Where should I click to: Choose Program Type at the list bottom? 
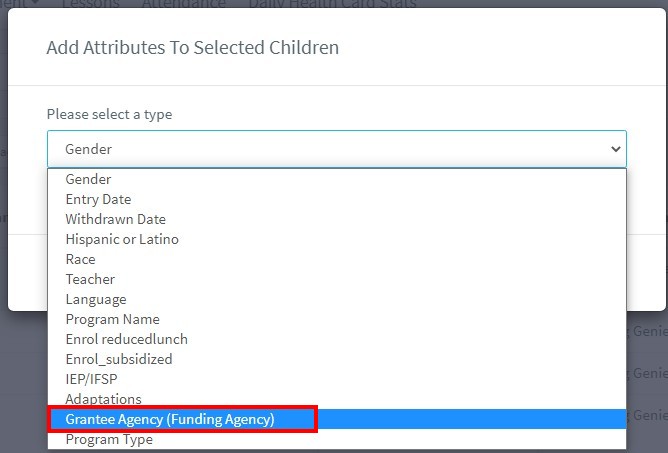pos(109,439)
